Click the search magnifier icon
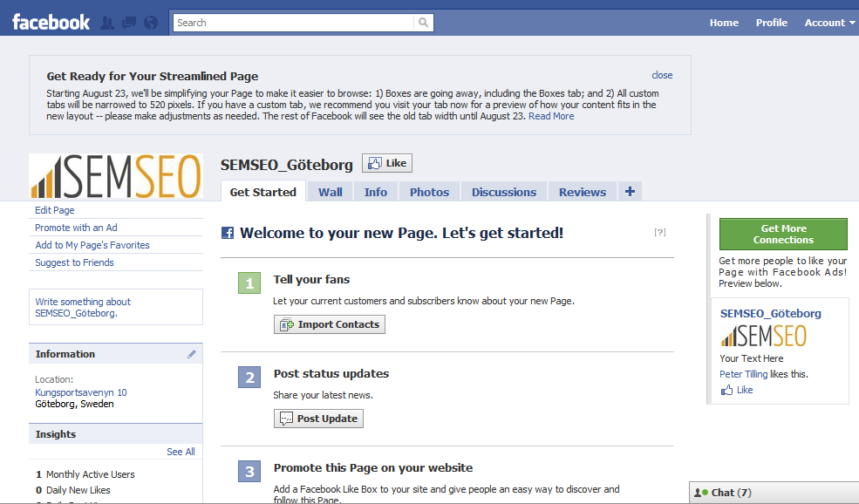 (424, 23)
